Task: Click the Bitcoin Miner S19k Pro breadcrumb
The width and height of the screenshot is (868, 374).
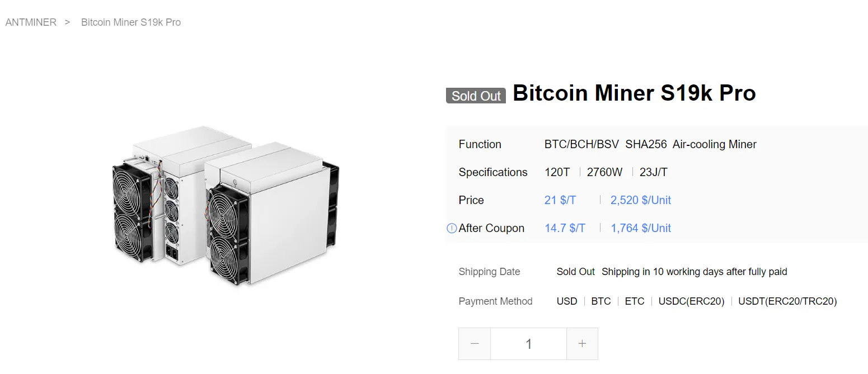Action: pos(131,22)
